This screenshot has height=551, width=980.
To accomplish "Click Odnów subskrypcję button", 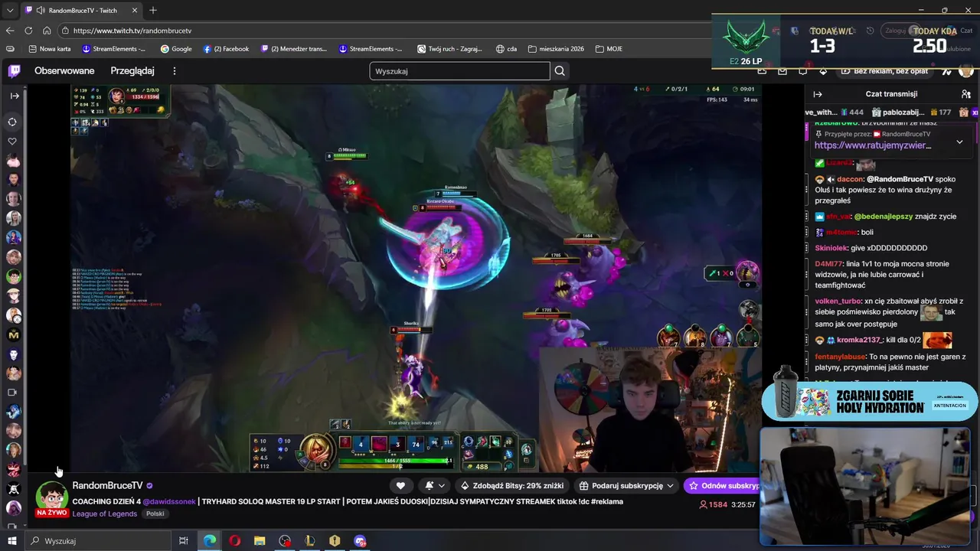I will pos(723,486).
